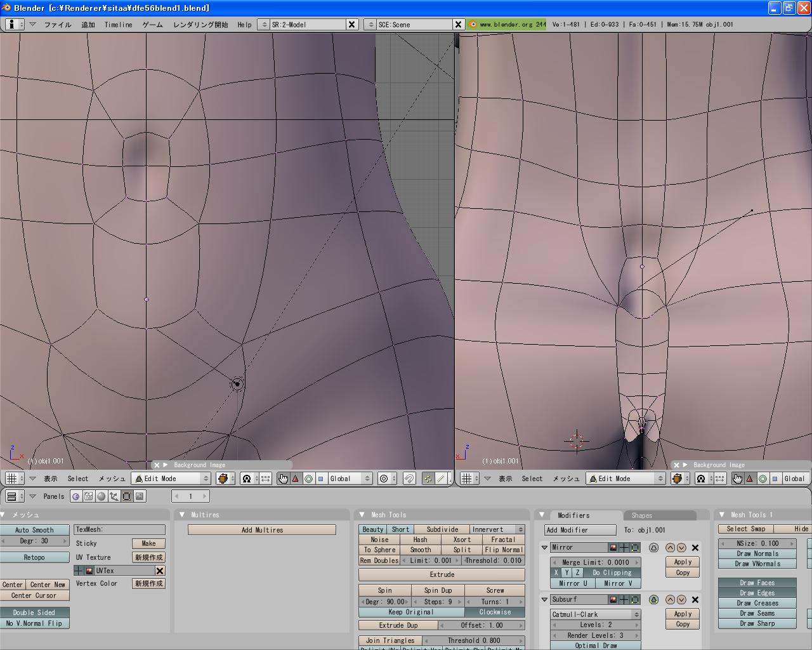Image resolution: width=812 pixels, height=650 pixels.
Task: Enable the Double Sided toggle
Action: 34,613
